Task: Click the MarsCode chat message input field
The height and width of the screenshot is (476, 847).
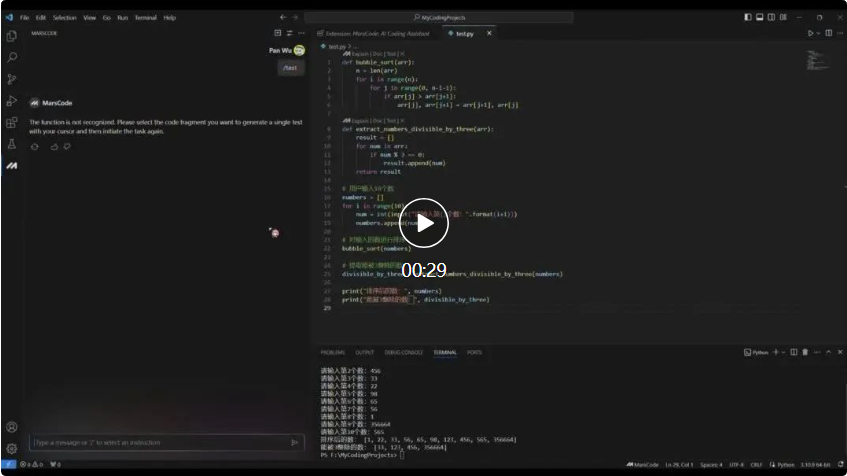Action: pos(158,442)
